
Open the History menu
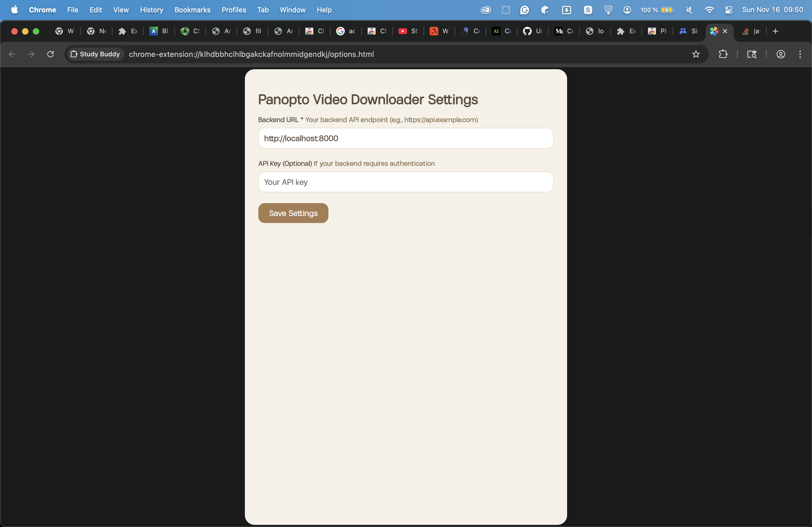tap(151, 10)
